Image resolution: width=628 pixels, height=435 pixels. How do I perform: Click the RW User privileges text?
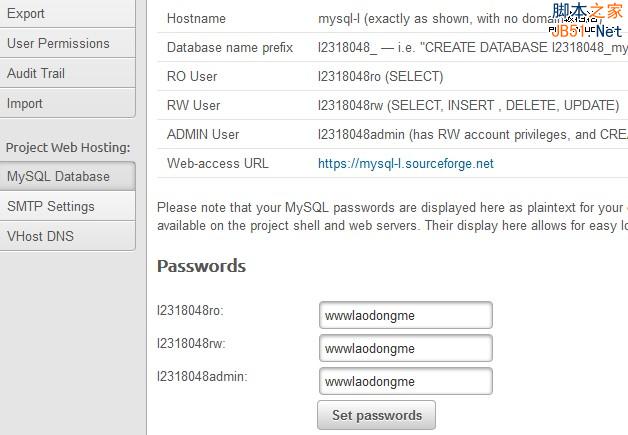(468, 105)
